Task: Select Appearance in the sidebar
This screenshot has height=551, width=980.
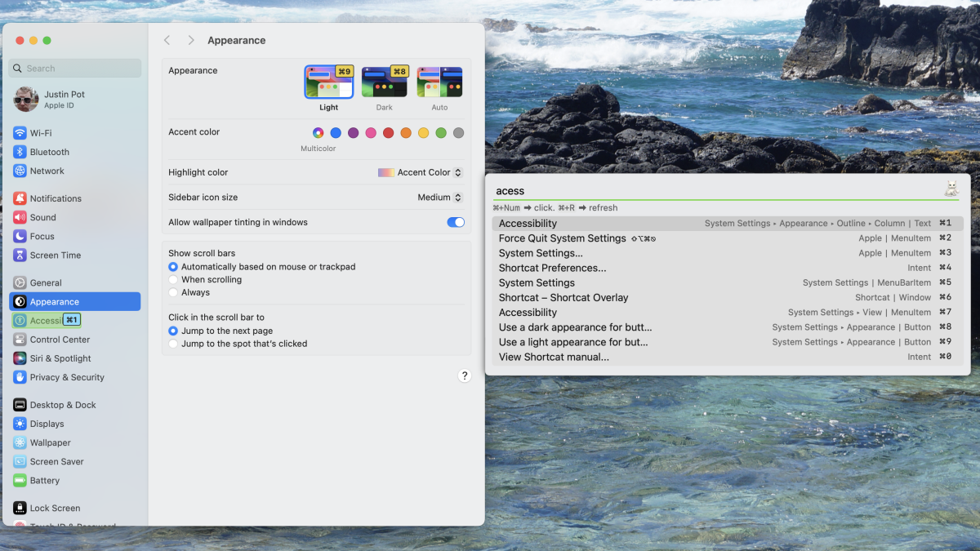Action: (75, 301)
